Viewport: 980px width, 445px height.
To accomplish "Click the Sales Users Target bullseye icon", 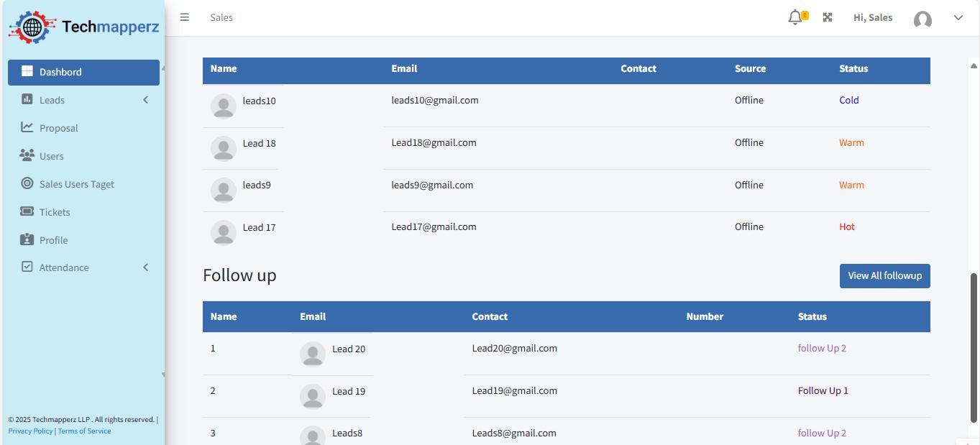I will pyautogui.click(x=27, y=183).
